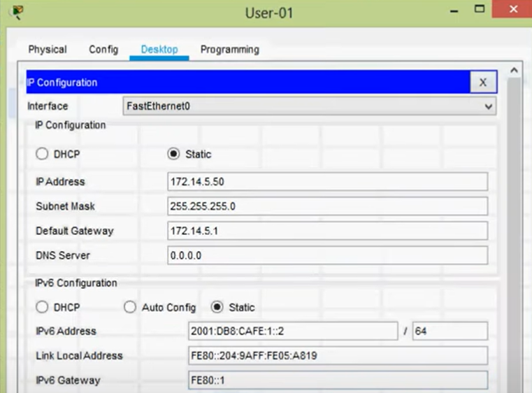The image size is (532, 393).
Task: Select the IPv6 DHCP radio button
Action: tap(42, 307)
